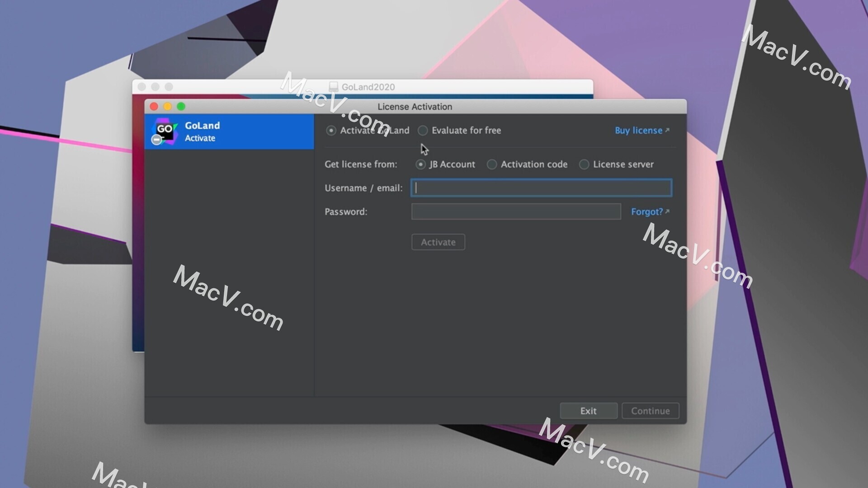This screenshot has width=868, height=488.
Task: Click the Forgot password link
Action: tap(651, 211)
